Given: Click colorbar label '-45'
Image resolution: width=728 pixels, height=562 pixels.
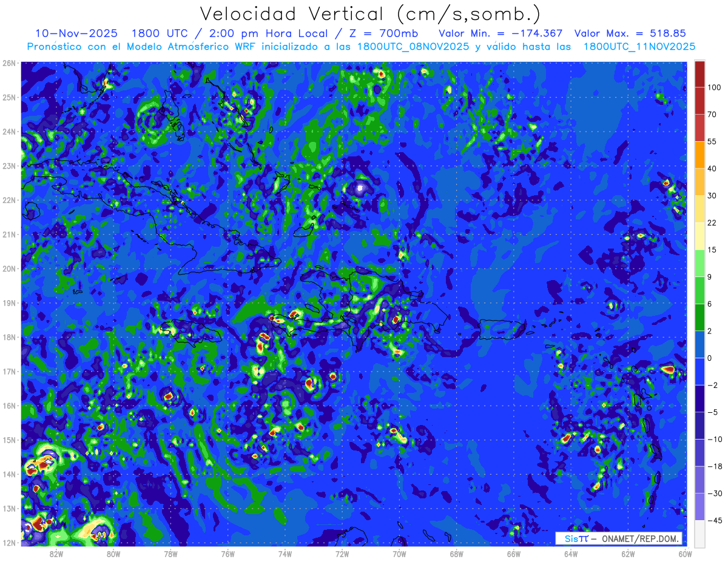Looking at the screenshot, I should (714, 520).
